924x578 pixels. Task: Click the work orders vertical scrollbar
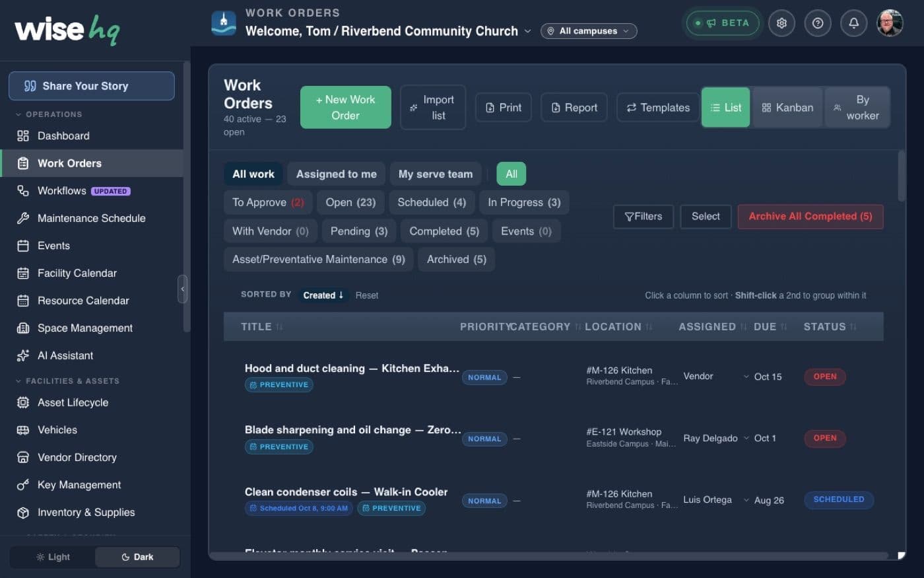pyautogui.click(x=902, y=176)
